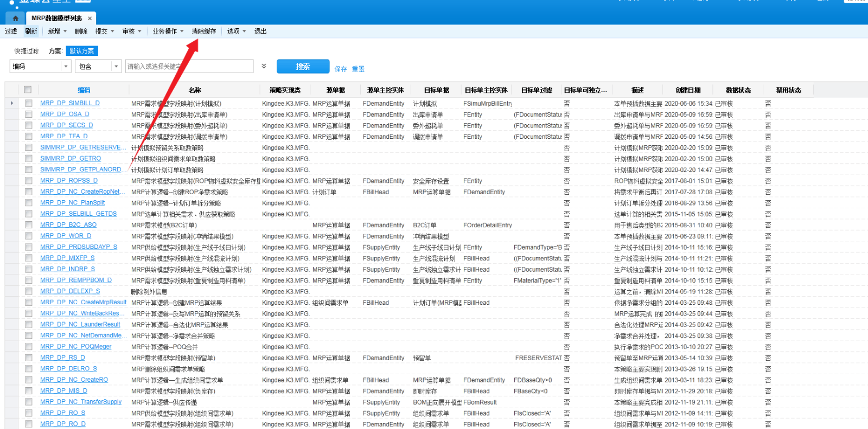Click into the keyword search input field

(189, 66)
